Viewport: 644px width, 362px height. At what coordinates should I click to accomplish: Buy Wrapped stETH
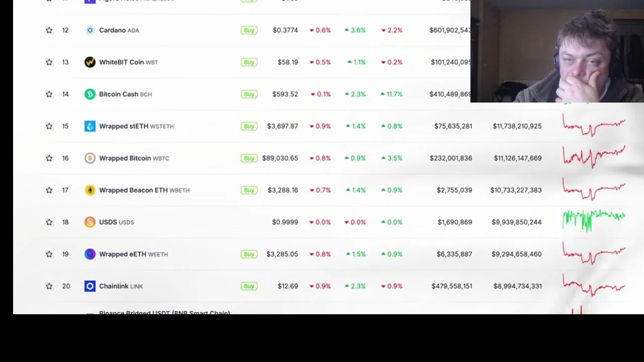(249, 126)
